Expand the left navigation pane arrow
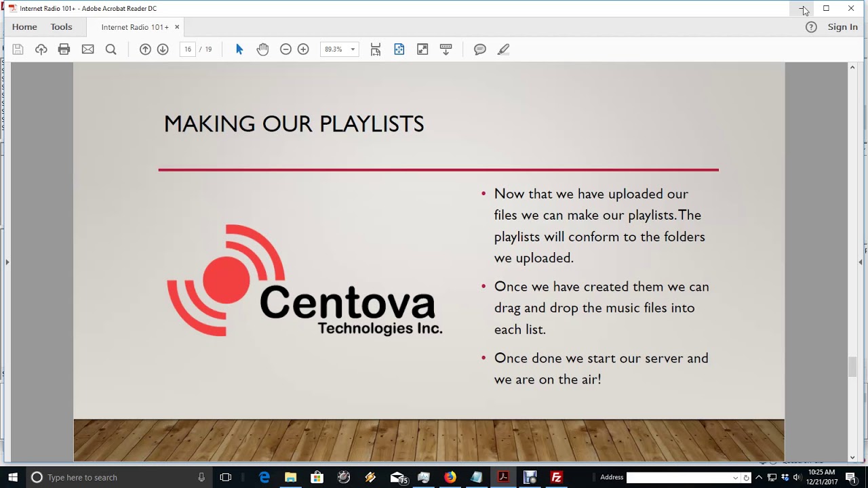 point(7,262)
